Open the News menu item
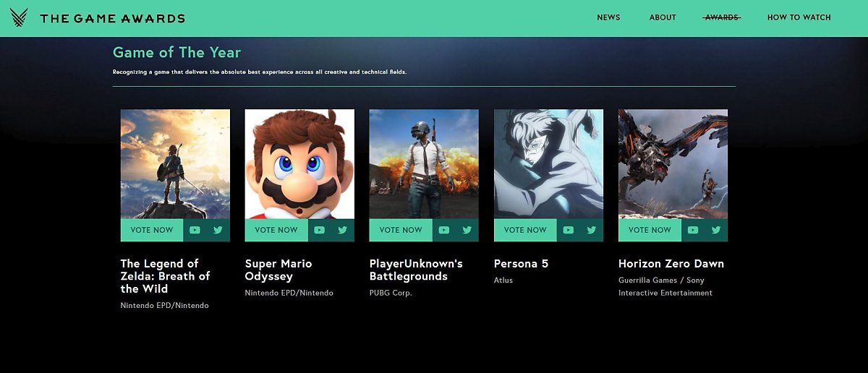The width and height of the screenshot is (868, 373). coord(608,17)
